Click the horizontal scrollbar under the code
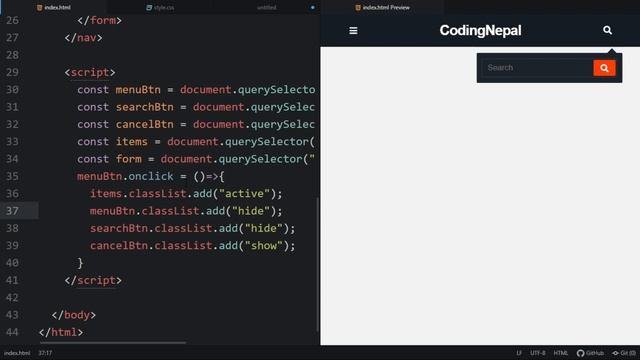This screenshot has width=640, height=360. point(113,342)
